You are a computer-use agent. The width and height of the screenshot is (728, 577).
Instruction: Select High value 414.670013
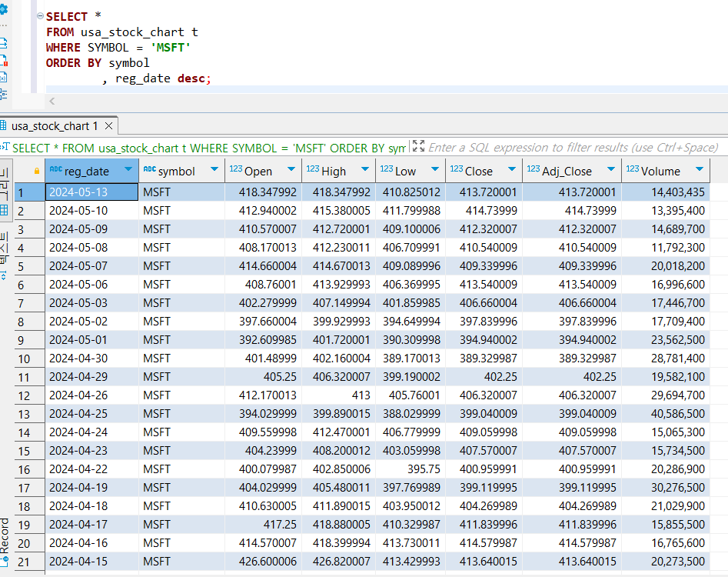pos(339,266)
